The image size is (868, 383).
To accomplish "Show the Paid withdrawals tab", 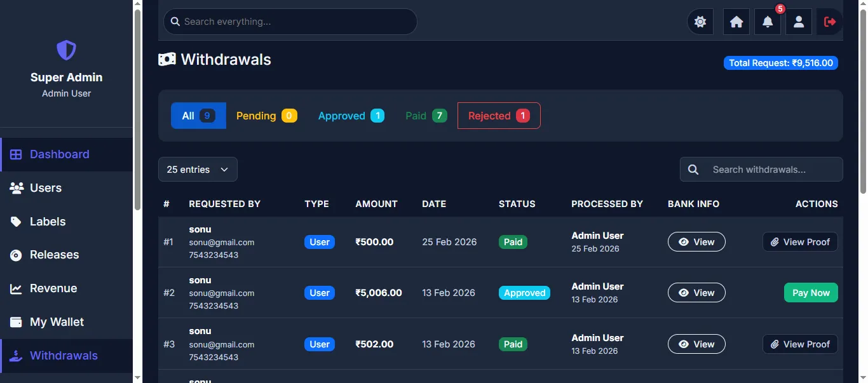I will [426, 116].
